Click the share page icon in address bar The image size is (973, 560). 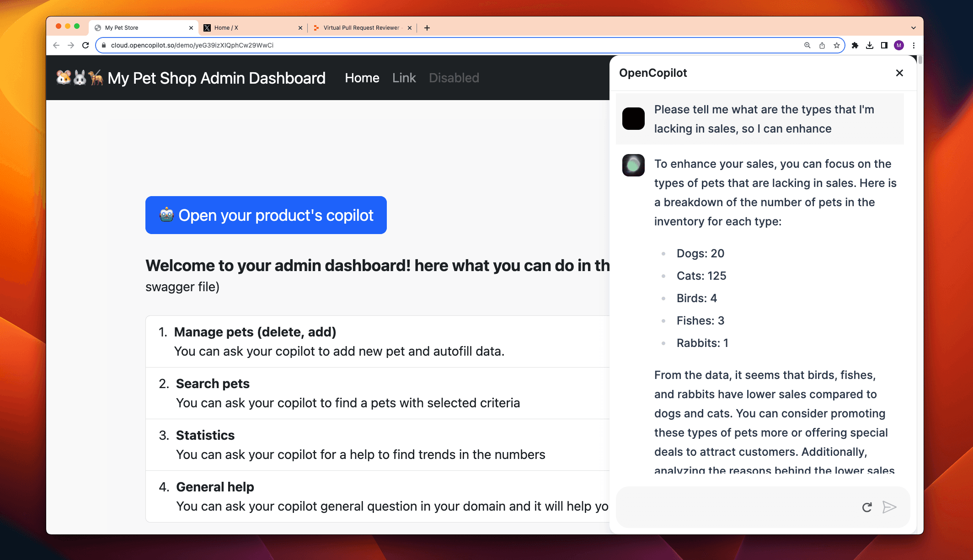[822, 45]
